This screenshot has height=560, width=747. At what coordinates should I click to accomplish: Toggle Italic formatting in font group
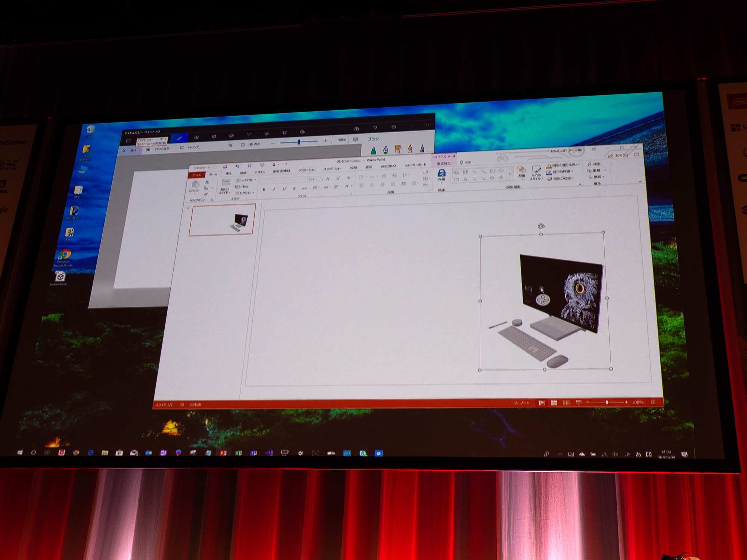274,189
